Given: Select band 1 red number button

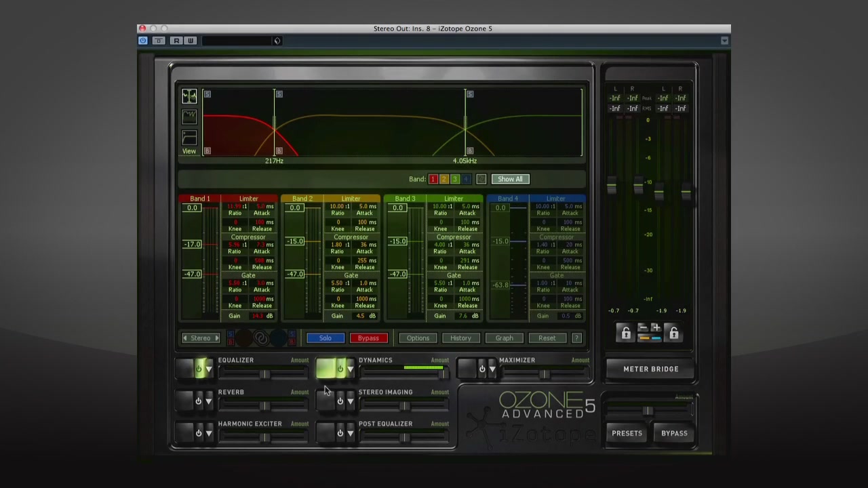Looking at the screenshot, I should pyautogui.click(x=433, y=179).
